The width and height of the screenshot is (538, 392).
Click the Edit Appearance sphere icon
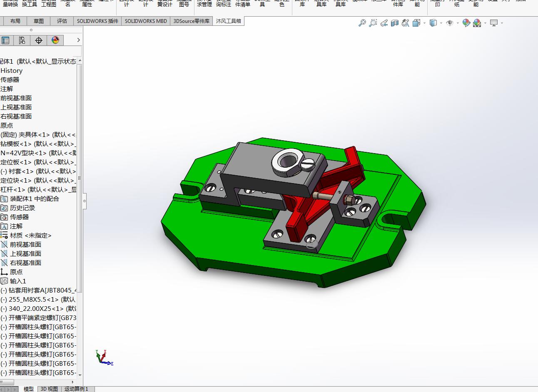click(x=467, y=23)
